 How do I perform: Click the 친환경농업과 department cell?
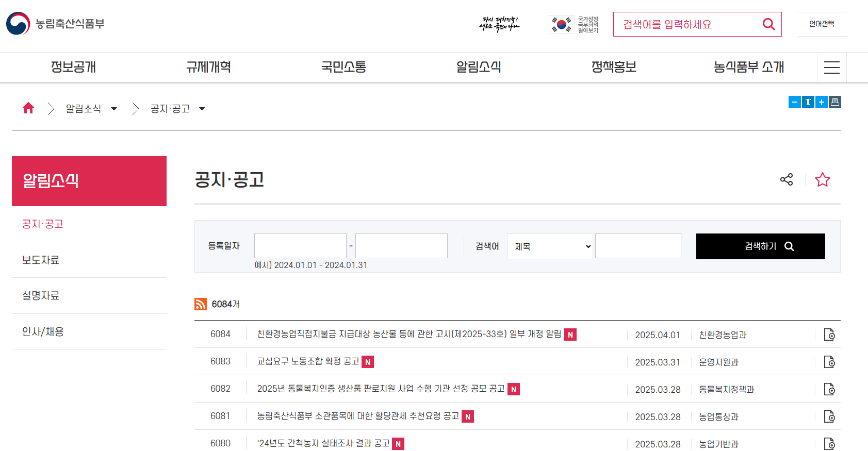click(723, 335)
